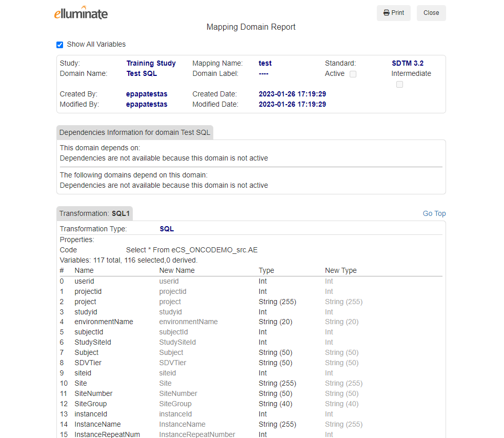This screenshot has width=504, height=438.
Task: Click the Domain Label dashes value
Action: pos(264,74)
